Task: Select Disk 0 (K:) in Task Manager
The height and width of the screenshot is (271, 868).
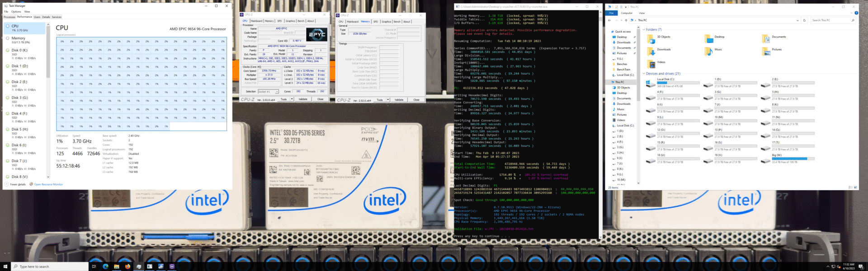Action: coord(25,54)
